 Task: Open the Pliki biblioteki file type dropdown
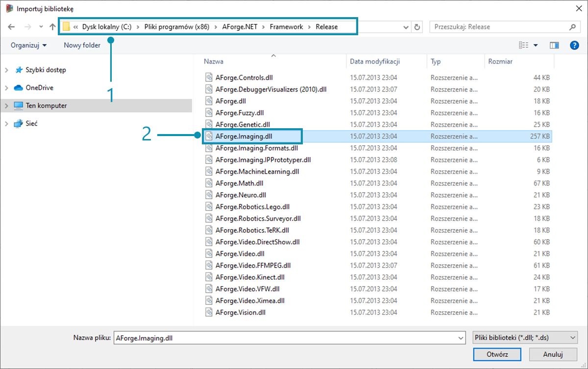tap(525, 338)
